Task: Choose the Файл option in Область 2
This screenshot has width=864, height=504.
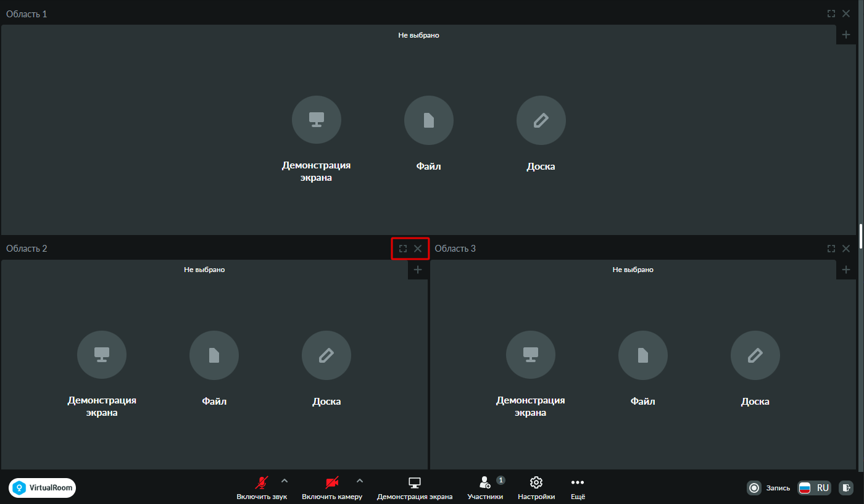Action: click(214, 355)
